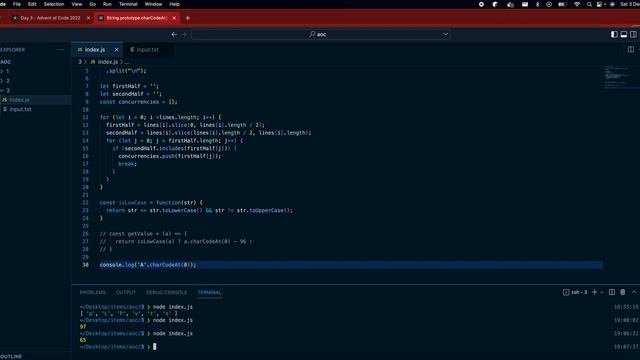
Task: Maximize panel with the up chevron
Action: pyautogui.click(x=634, y=292)
